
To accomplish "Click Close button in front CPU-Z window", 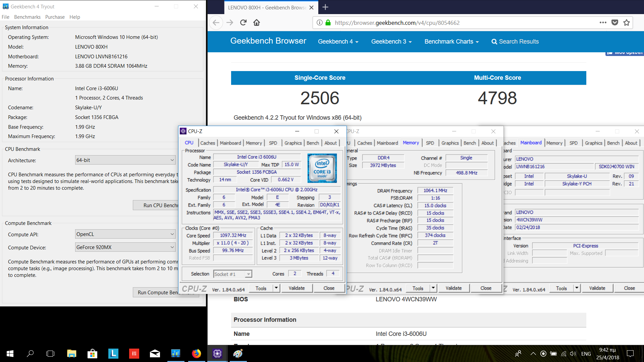I will [329, 288].
